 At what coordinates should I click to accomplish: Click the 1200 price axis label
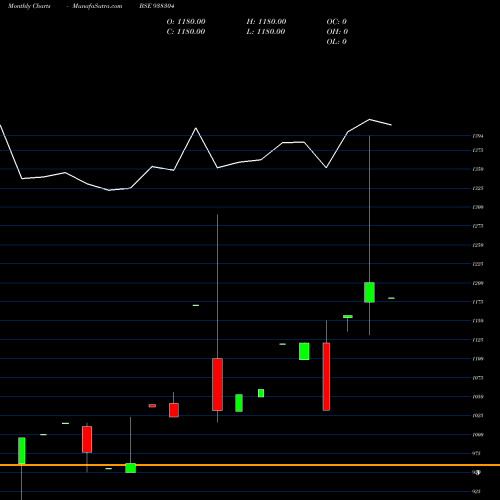[478, 283]
